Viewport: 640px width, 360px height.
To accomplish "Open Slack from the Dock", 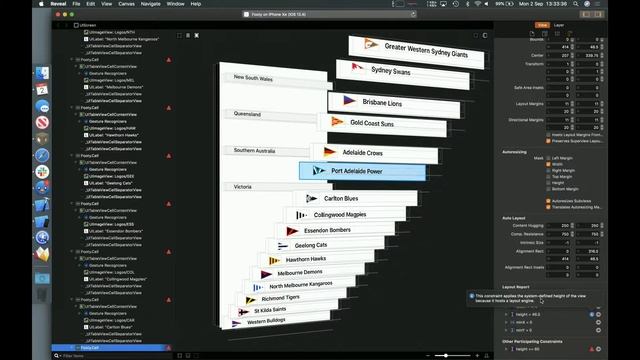I will point(42,172).
